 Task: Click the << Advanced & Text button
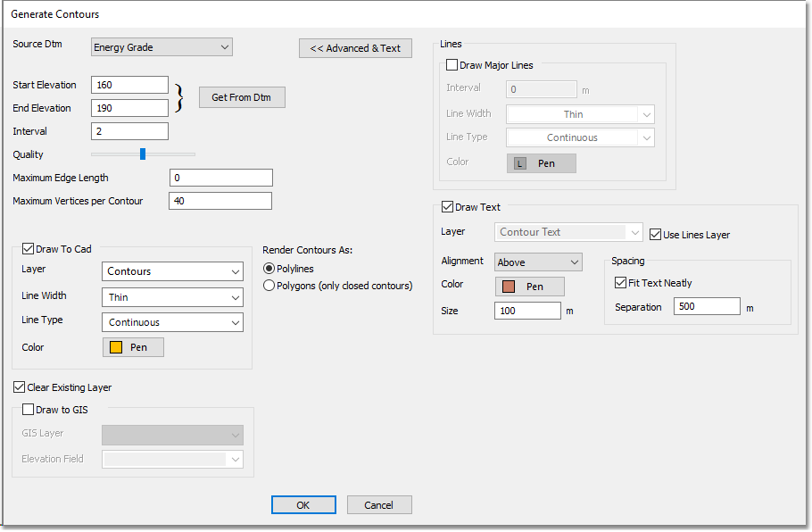(355, 48)
